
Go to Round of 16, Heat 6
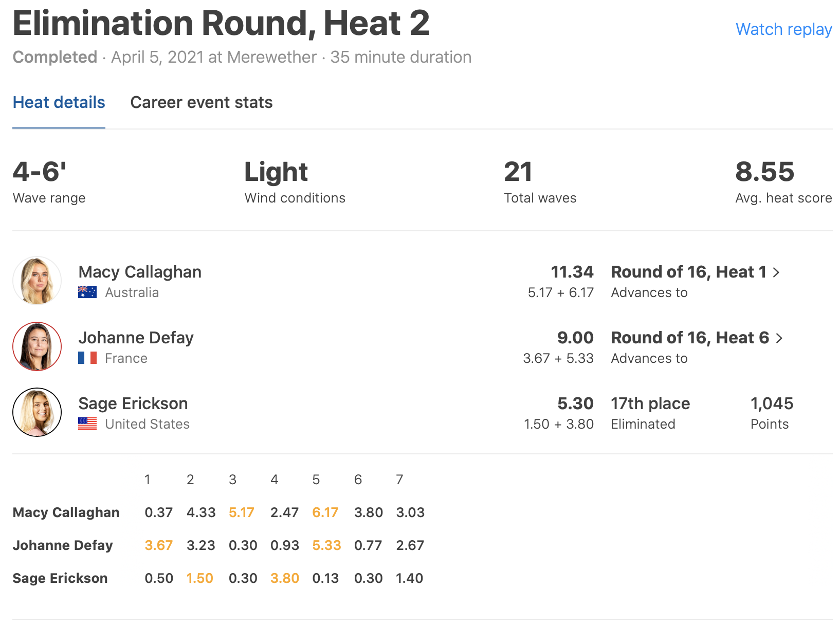[x=689, y=338]
